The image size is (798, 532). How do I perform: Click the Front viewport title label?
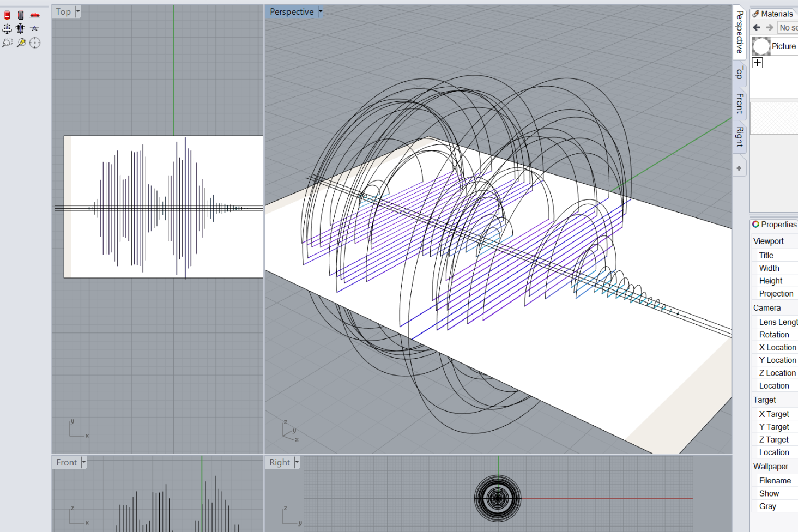tap(66, 462)
